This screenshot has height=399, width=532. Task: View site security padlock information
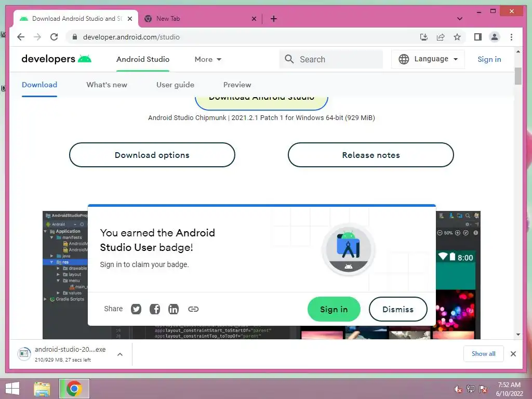coord(75,37)
